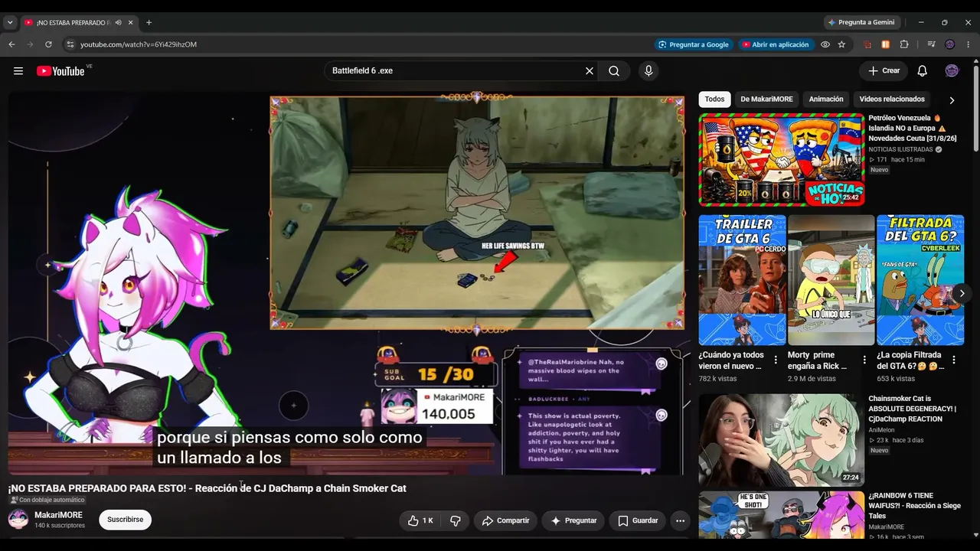Like the video with thumbs up
Image resolution: width=980 pixels, height=551 pixels.
coord(421,520)
